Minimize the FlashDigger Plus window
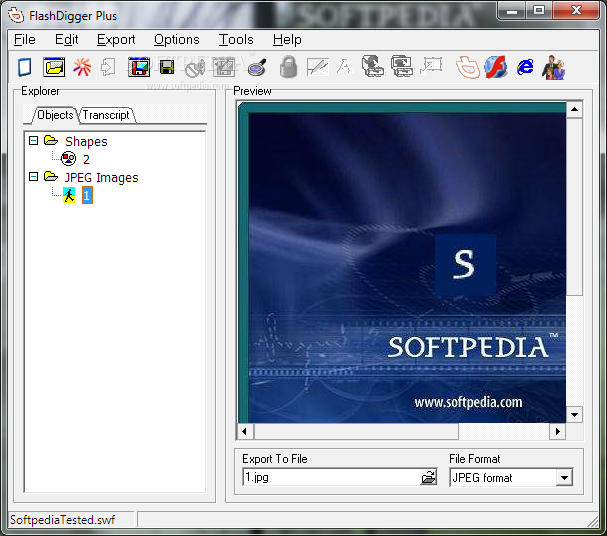The height and width of the screenshot is (536, 607). click(x=512, y=11)
